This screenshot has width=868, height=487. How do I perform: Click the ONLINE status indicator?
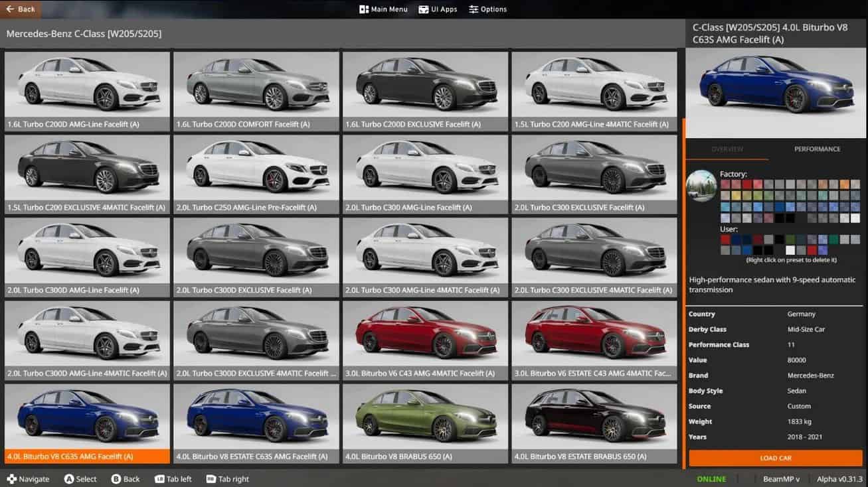tap(711, 479)
